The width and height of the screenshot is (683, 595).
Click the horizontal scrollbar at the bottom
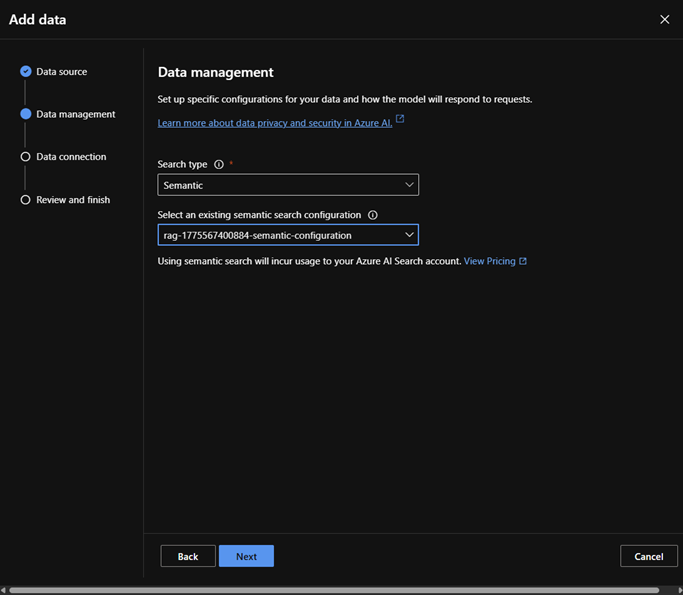(333, 590)
